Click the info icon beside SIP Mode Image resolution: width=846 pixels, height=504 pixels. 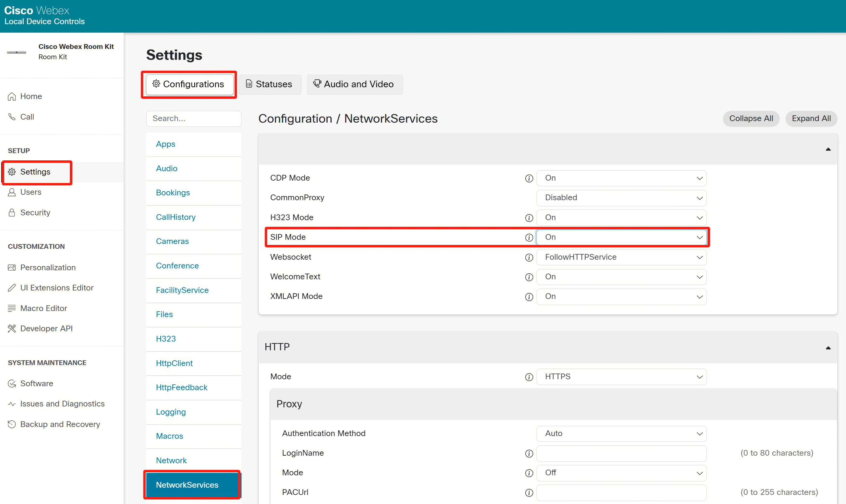(x=529, y=237)
